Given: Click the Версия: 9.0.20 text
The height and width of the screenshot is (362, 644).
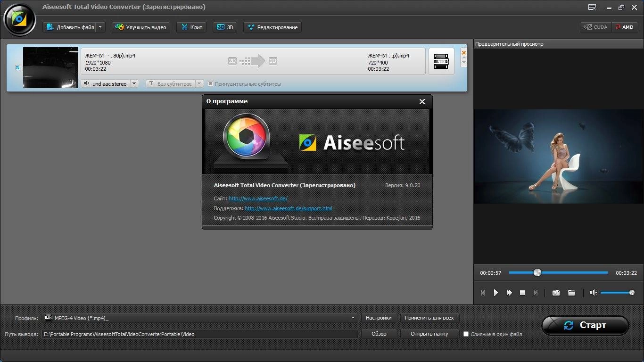Looking at the screenshot, I should coord(403,185).
